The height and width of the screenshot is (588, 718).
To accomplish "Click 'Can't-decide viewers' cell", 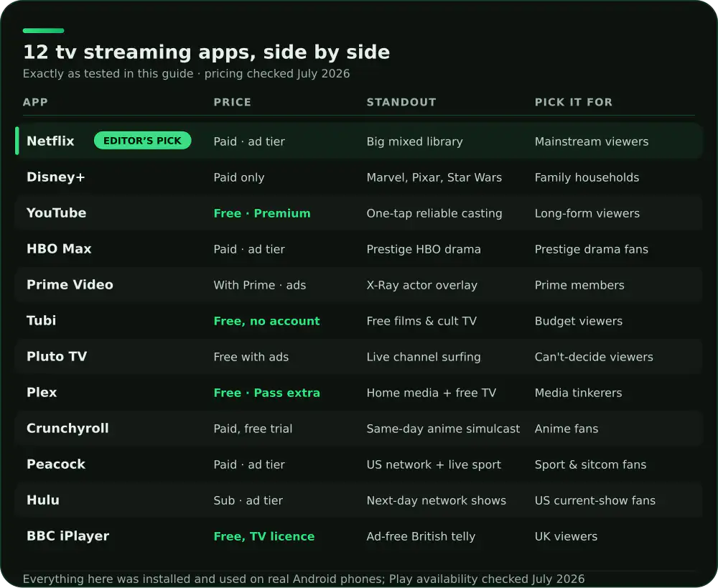I will point(594,357).
